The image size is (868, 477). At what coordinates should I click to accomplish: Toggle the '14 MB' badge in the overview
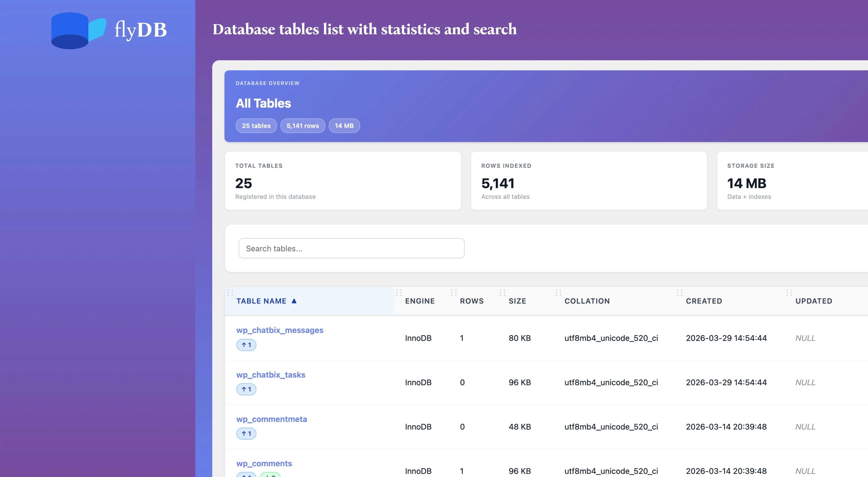pos(344,126)
